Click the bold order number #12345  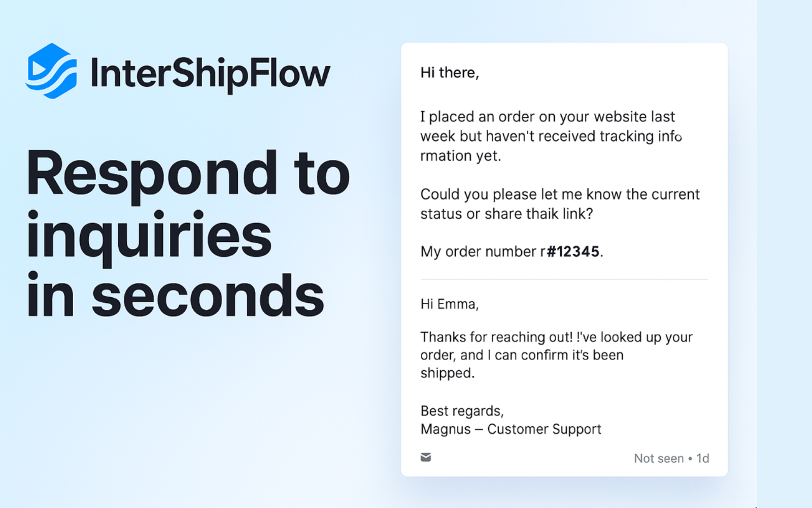(x=573, y=251)
